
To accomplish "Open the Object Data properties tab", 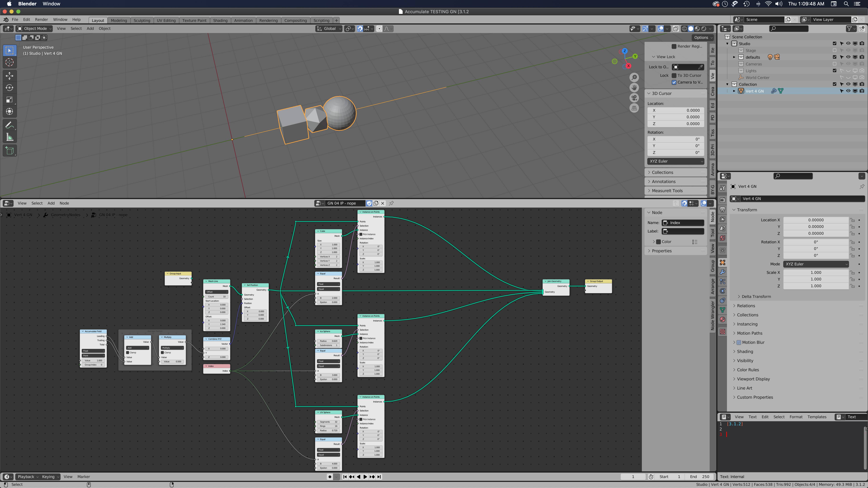I will pyautogui.click(x=722, y=310).
